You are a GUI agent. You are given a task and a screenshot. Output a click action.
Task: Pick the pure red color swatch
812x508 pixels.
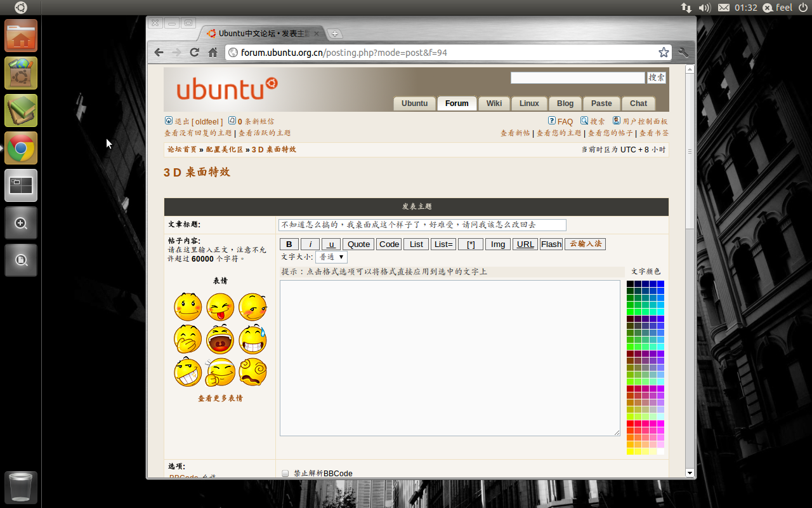pyautogui.click(x=630, y=424)
